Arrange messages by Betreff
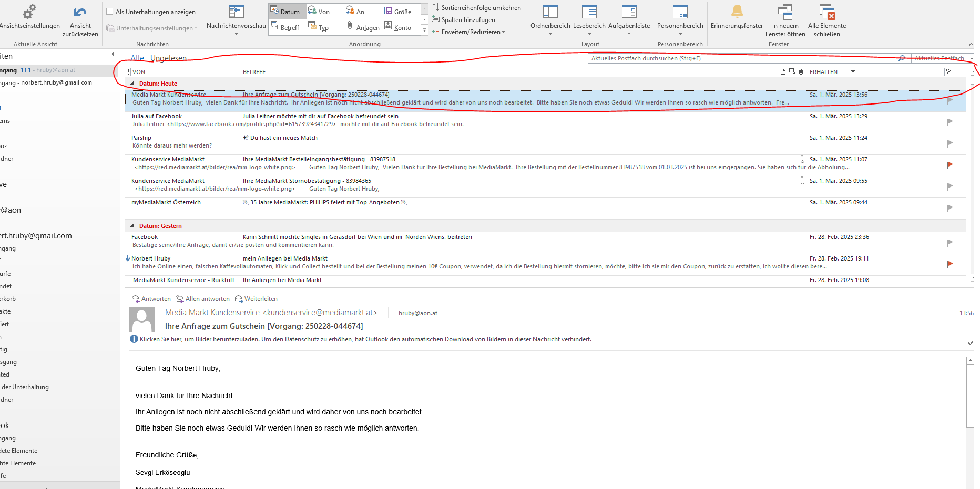 (x=285, y=27)
